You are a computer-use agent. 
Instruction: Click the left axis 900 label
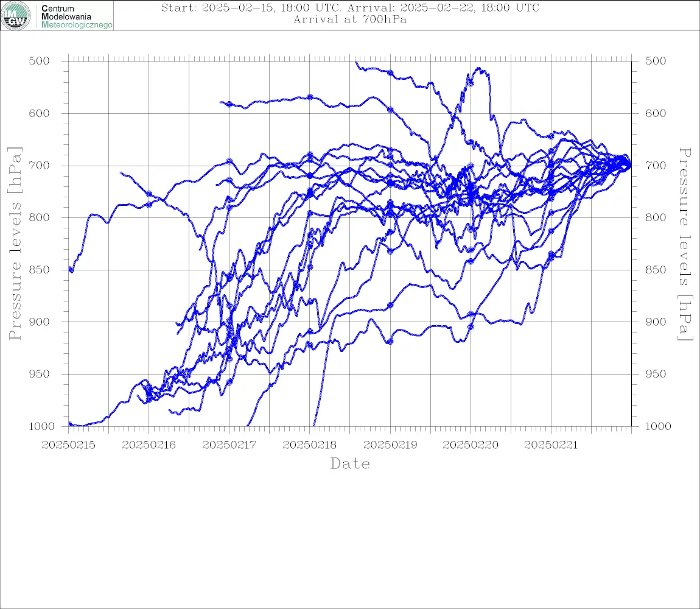tap(40, 322)
